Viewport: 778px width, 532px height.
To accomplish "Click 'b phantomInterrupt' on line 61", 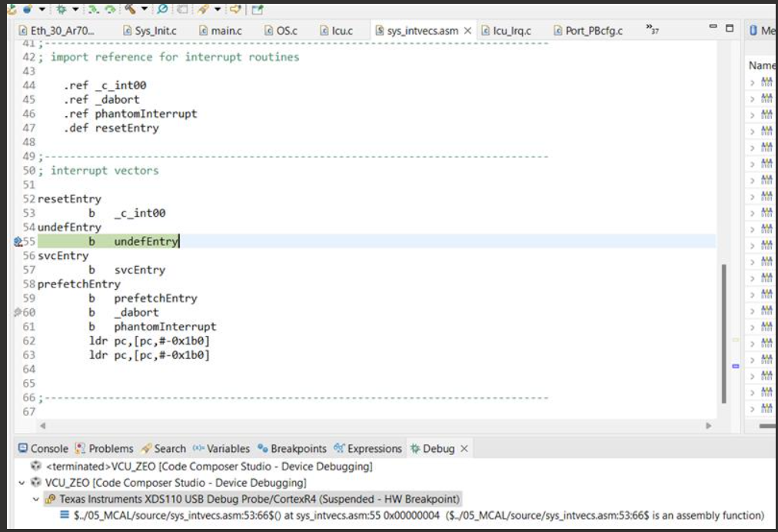I will [152, 327].
